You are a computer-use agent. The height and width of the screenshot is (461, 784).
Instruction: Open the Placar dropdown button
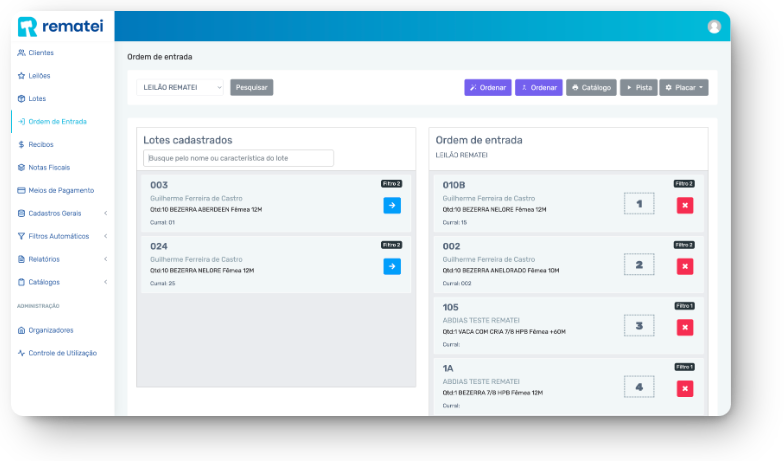685,87
